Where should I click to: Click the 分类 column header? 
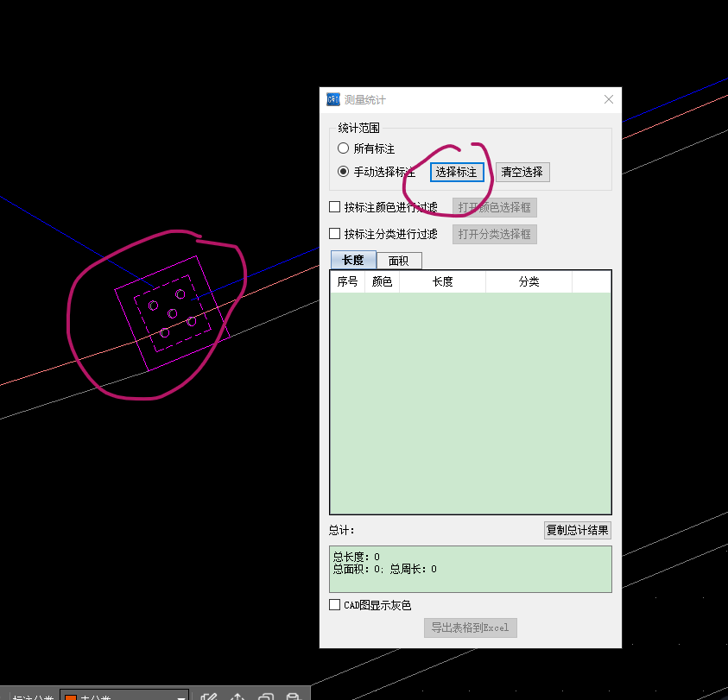click(529, 281)
